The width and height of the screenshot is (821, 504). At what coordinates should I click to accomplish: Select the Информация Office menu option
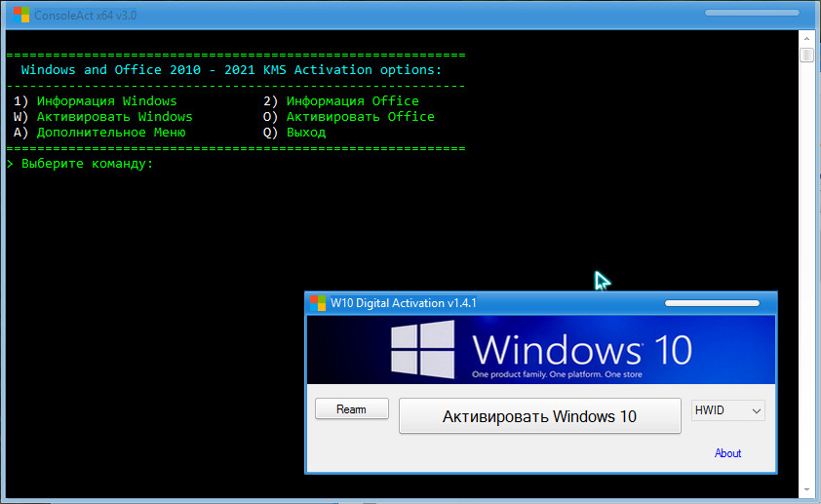pyautogui.click(x=352, y=100)
